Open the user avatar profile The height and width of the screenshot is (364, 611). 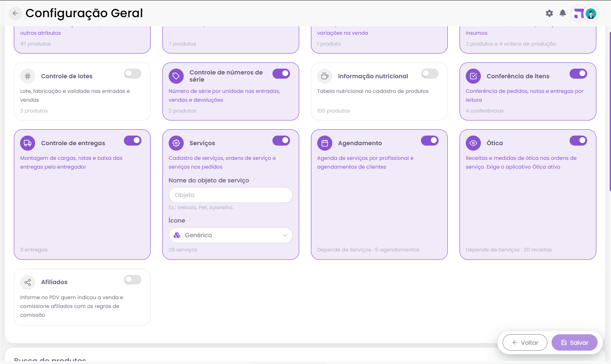591,14
